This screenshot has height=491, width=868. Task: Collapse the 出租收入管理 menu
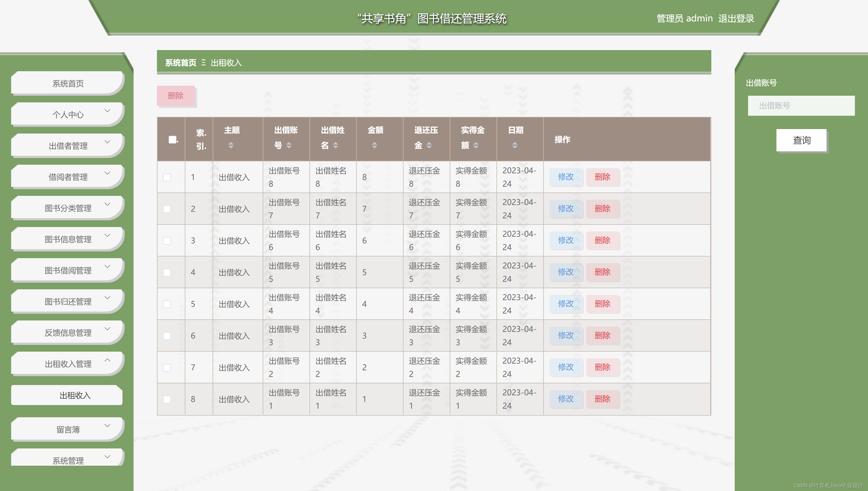click(68, 364)
